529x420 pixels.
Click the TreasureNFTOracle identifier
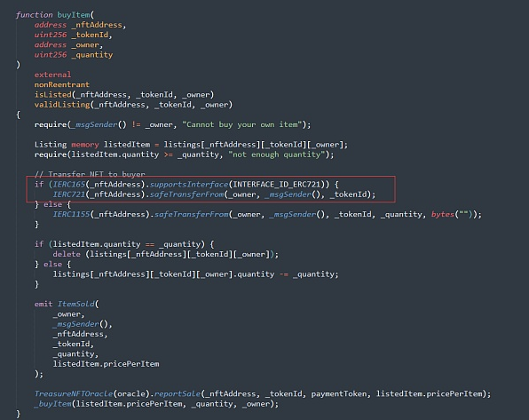[x=74, y=393]
